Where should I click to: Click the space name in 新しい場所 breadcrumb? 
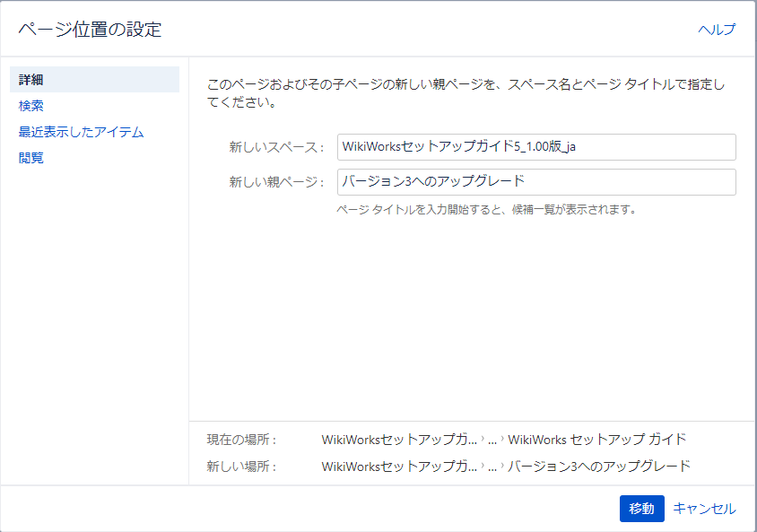click(x=399, y=467)
